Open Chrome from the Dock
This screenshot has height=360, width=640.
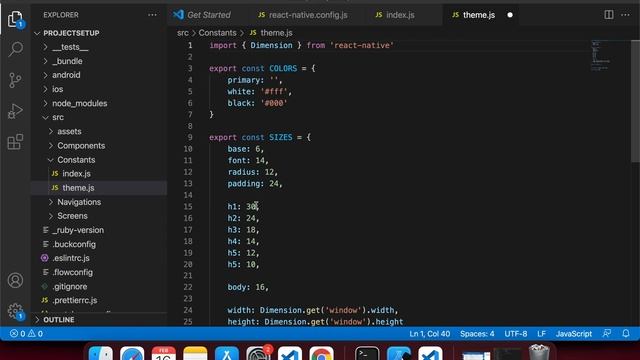coord(321,354)
